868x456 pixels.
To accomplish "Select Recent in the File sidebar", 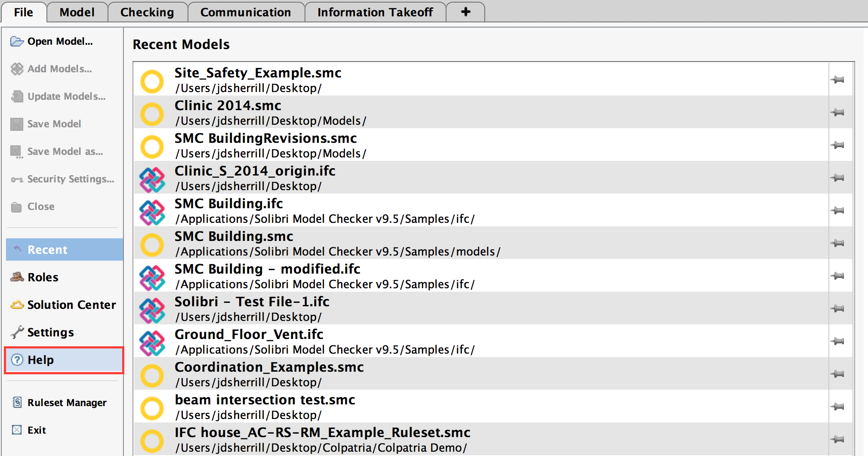I will [65, 250].
